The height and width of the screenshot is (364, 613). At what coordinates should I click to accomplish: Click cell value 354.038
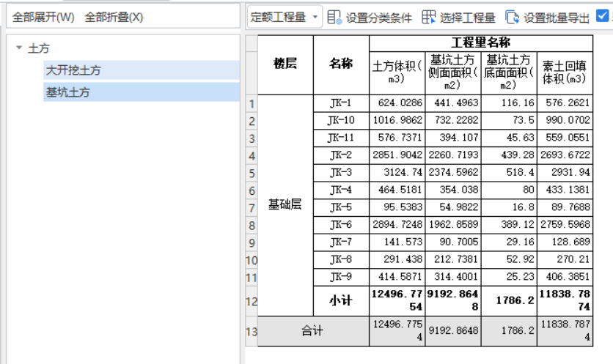[453, 190]
